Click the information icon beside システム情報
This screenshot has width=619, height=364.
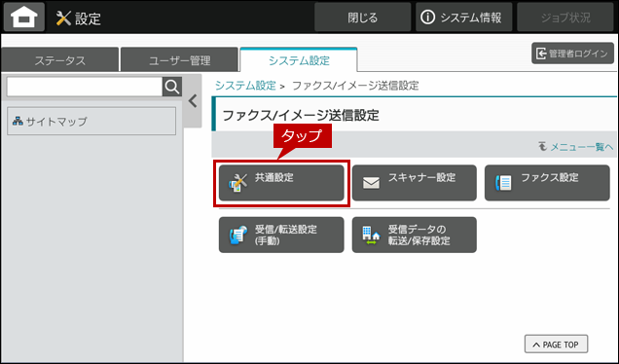coord(427,18)
